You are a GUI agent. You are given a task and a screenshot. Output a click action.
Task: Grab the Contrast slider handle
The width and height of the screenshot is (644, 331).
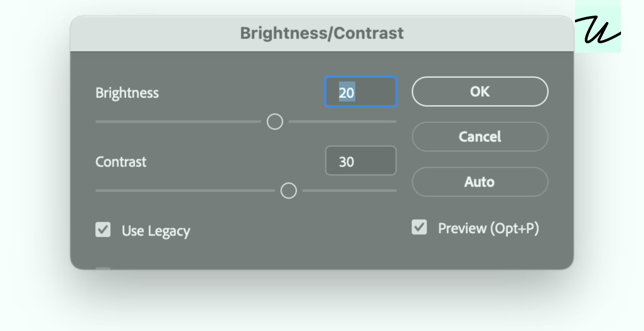pyautogui.click(x=288, y=190)
